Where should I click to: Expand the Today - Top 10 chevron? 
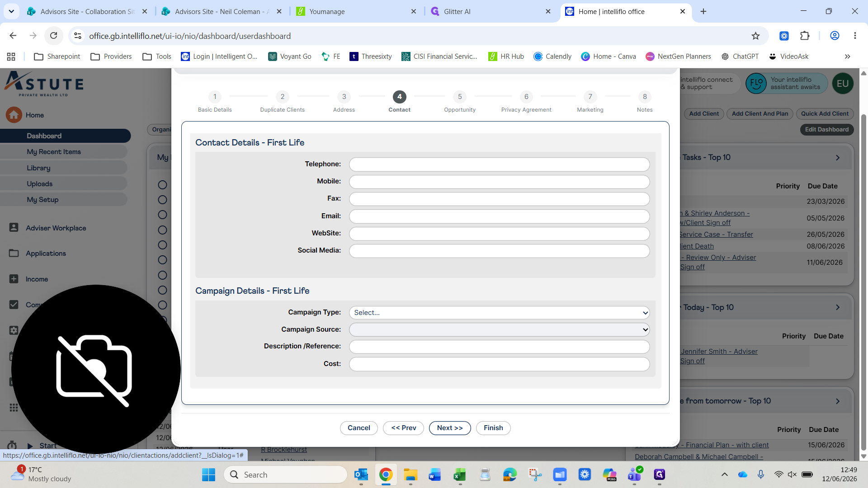(x=838, y=307)
